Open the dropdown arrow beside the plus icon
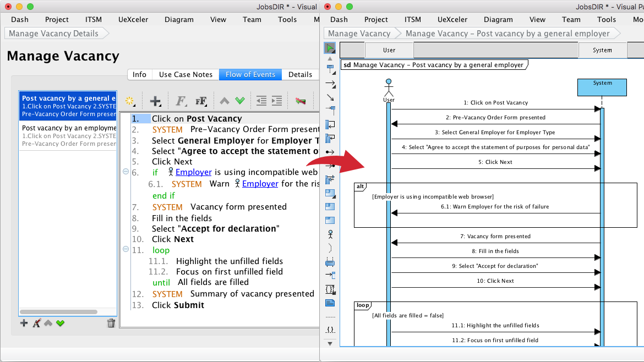 (x=160, y=106)
